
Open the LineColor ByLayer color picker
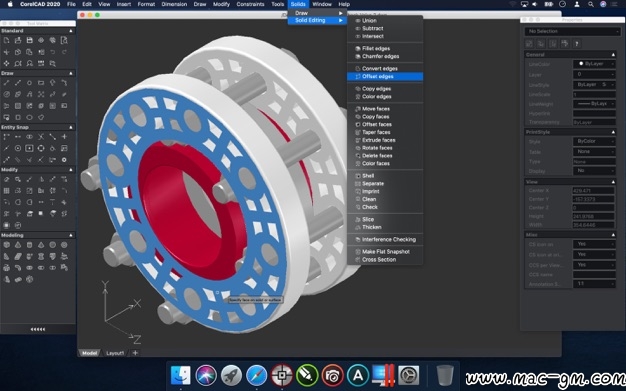[x=594, y=64]
